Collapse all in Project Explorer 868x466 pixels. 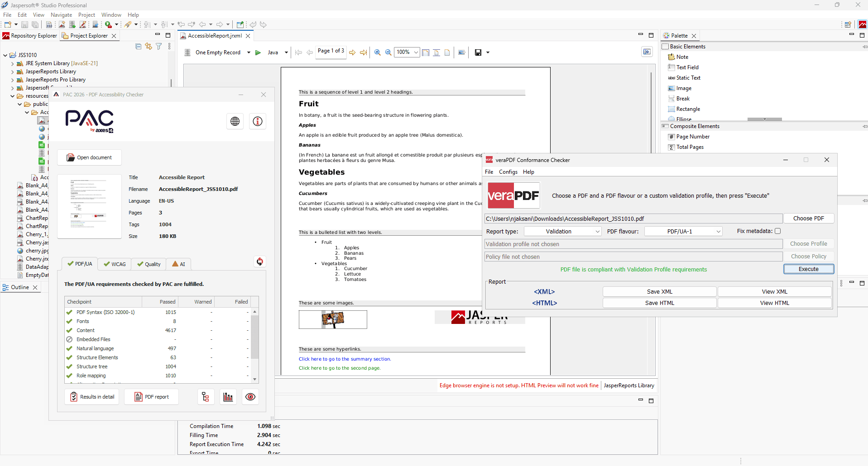(x=139, y=46)
